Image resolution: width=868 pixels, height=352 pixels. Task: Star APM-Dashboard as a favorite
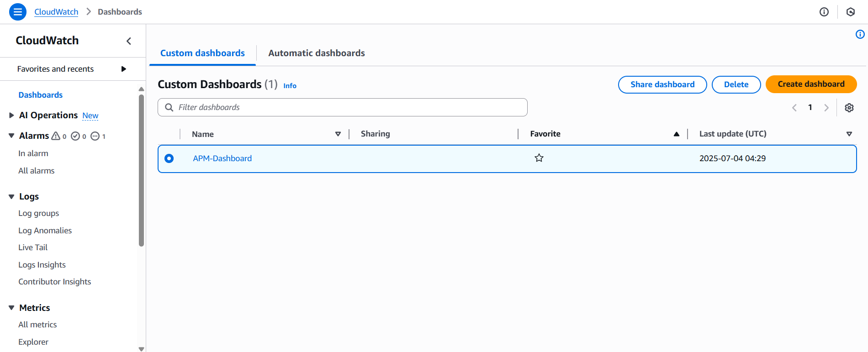click(x=539, y=158)
